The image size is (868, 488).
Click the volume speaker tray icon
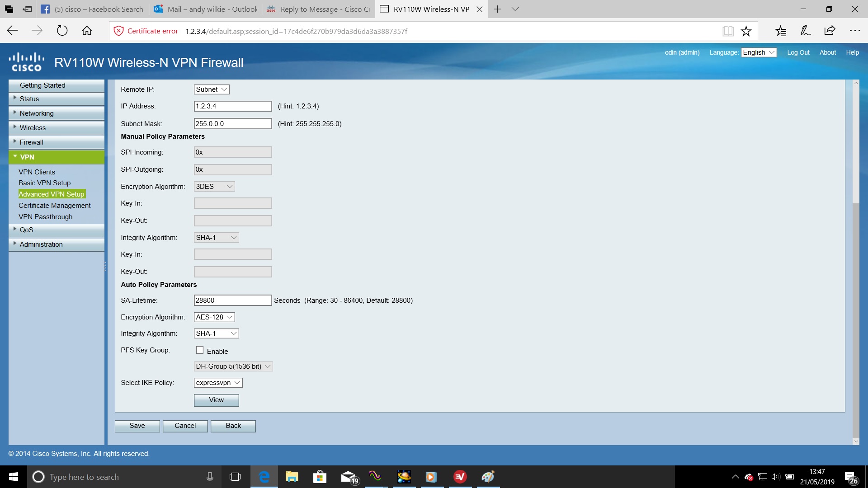(x=776, y=477)
